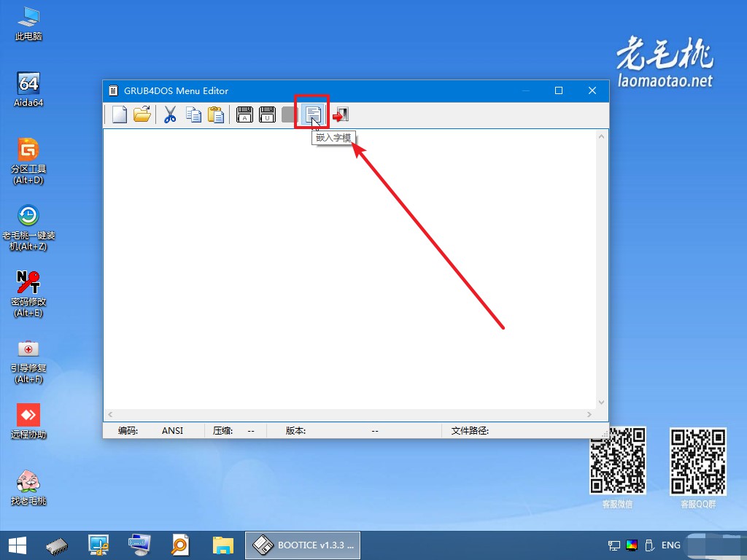
Task: Select 找老毛桃 desktop icon
Action: point(28,487)
